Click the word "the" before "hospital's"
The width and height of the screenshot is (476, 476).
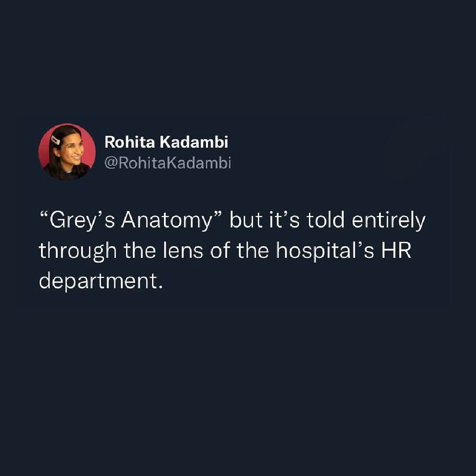pos(253,251)
